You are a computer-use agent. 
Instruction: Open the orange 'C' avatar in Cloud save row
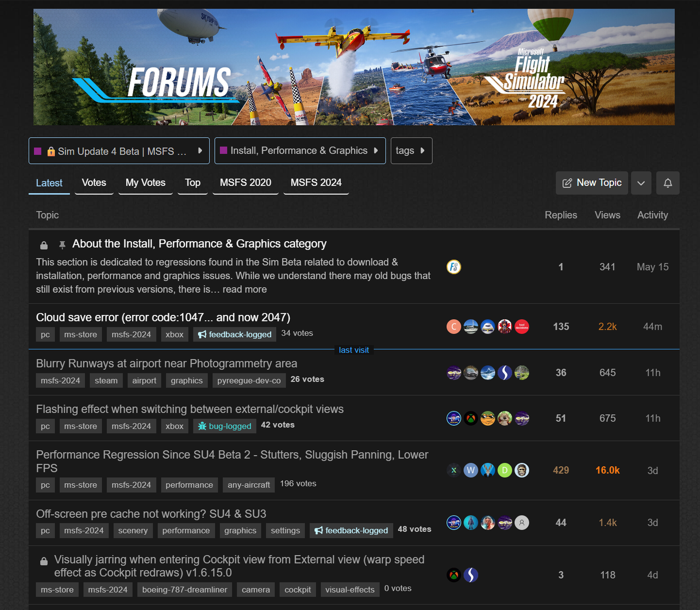click(454, 327)
